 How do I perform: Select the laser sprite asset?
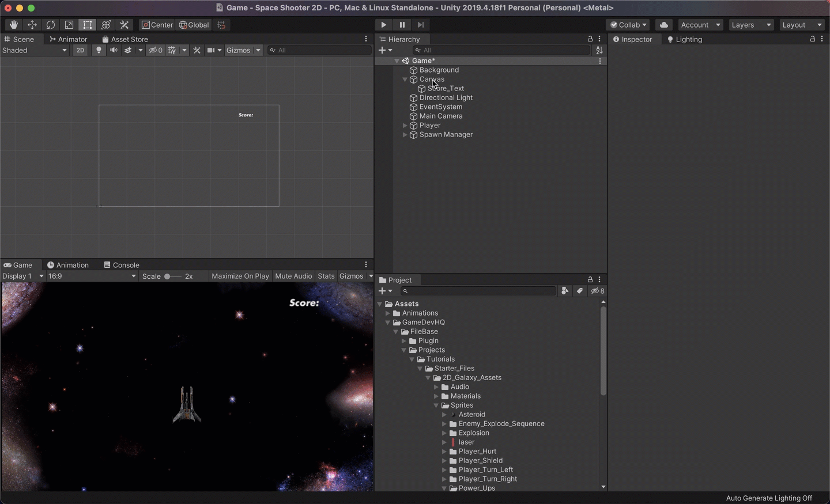467,442
